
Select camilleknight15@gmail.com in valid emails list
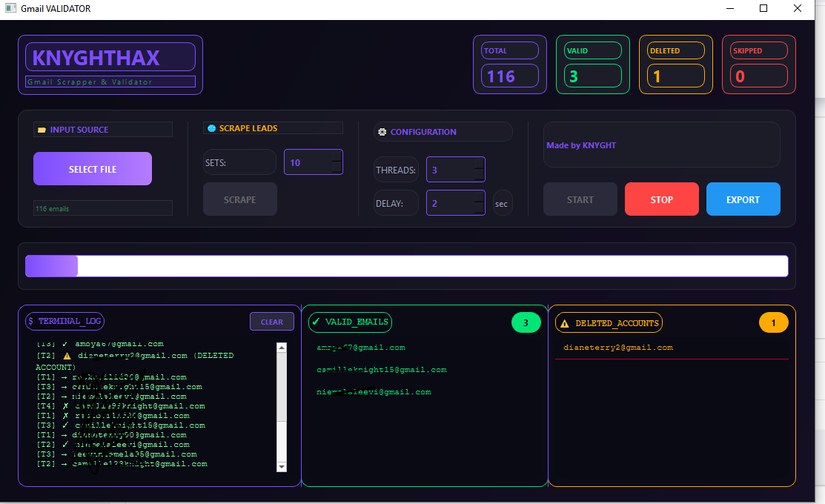(x=381, y=370)
